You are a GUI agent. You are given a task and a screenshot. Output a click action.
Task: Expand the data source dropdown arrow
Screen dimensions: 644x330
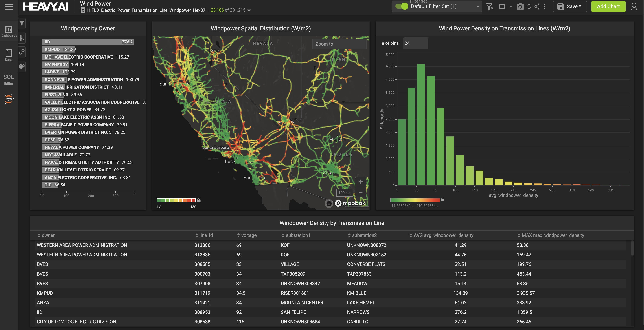(x=249, y=10)
